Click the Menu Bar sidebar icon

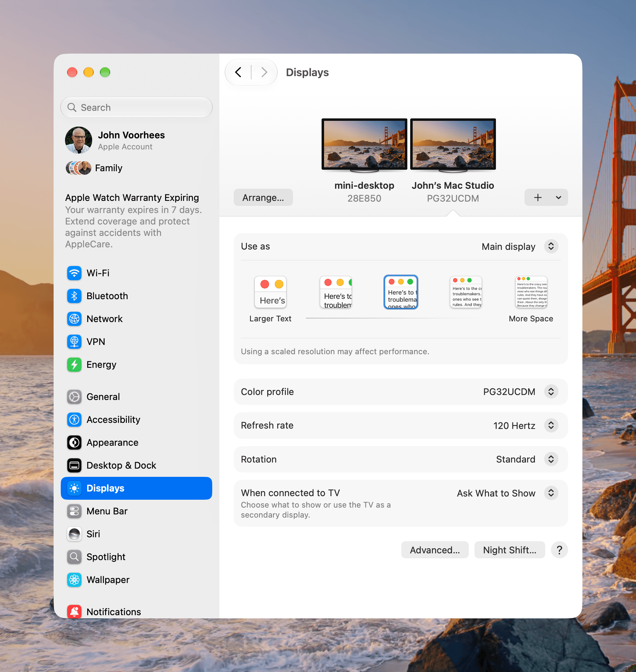pyautogui.click(x=74, y=511)
